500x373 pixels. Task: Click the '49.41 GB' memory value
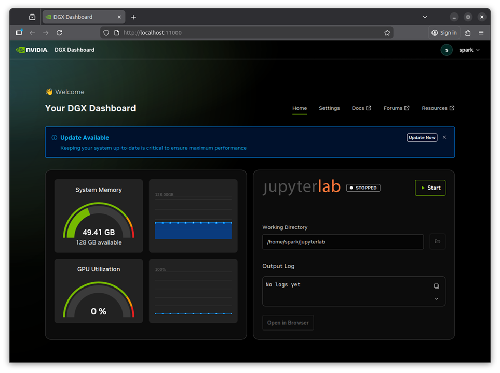[99, 232]
